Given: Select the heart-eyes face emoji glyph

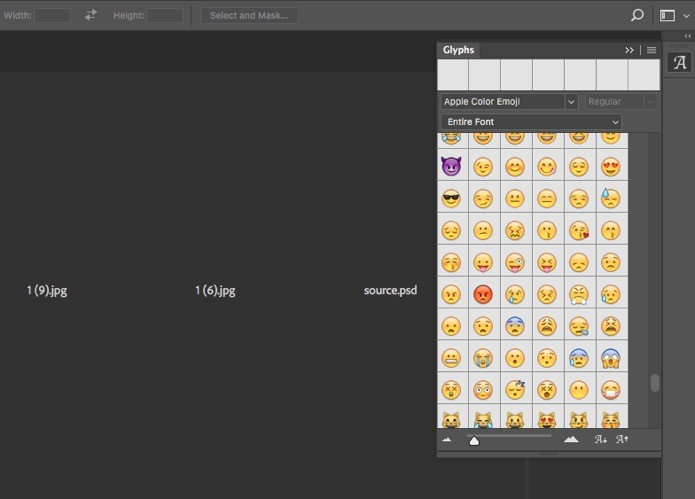Looking at the screenshot, I should click(x=611, y=167).
